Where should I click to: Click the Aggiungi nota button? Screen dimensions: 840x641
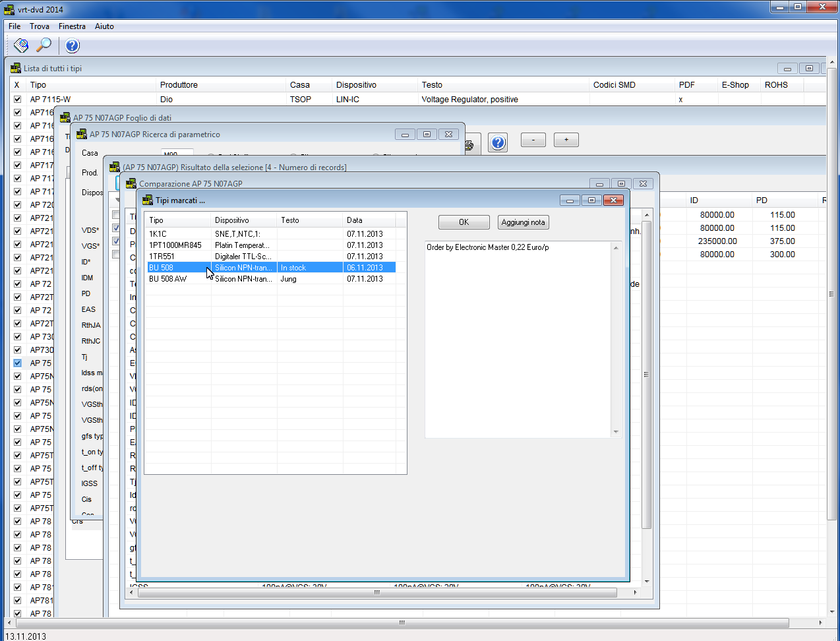click(x=523, y=222)
